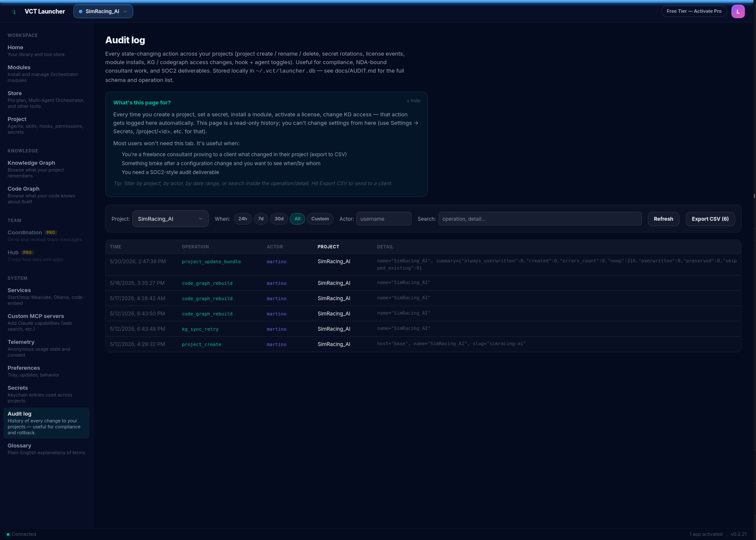Click kg_sync_retry operation entry

coord(200,329)
